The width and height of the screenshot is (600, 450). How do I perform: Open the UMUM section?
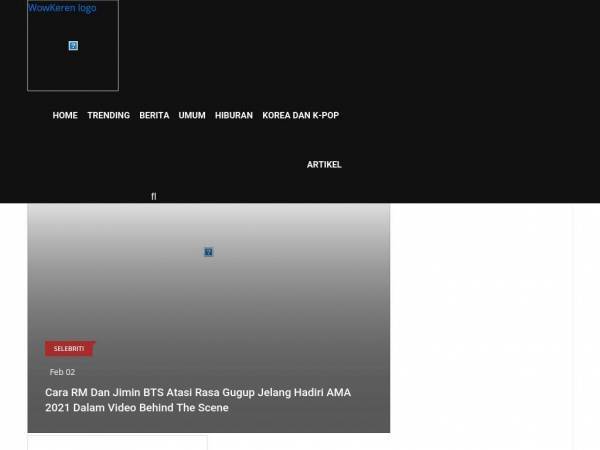tap(192, 116)
